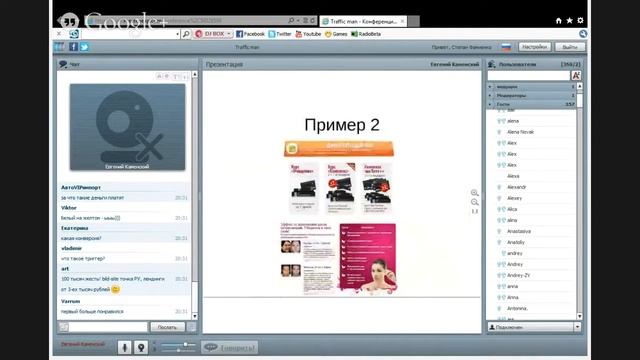The image size is (640, 360).
Task: Open the Настройки settings button
Action: tap(535, 47)
